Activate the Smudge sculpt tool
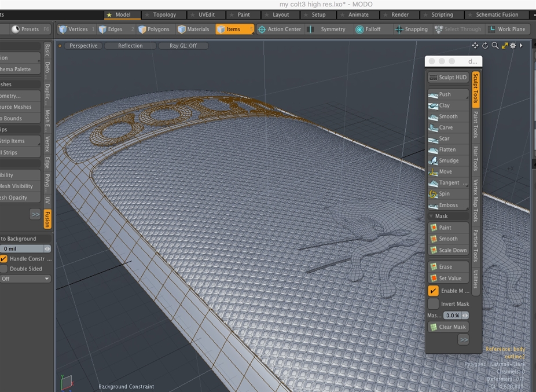536x392 pixels. [447, 160]
